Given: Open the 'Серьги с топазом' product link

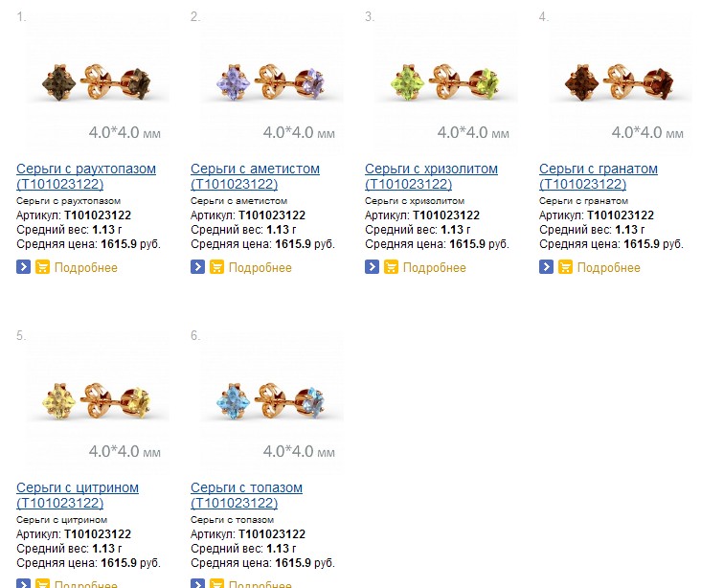Looking at the screenshot, I should point(246,488).
